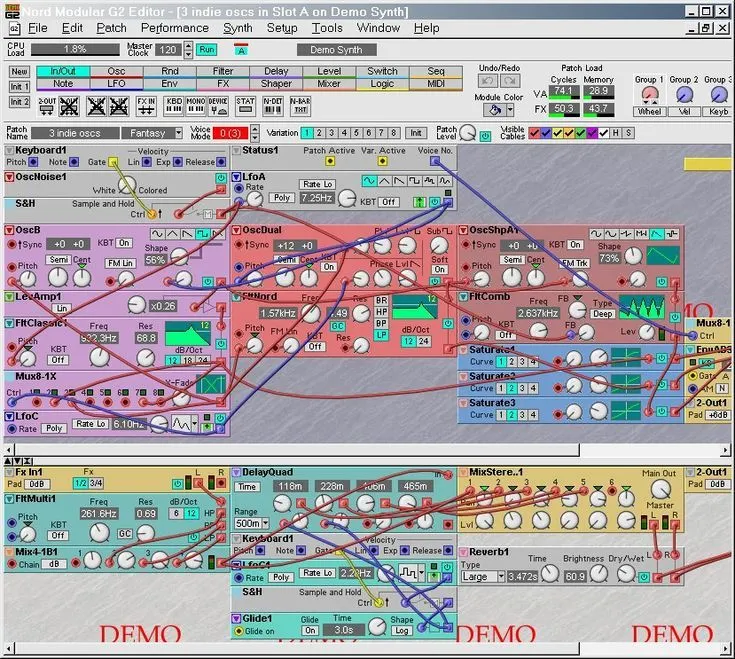Click the Patch Level knob
This screenshot has height=659, width=735.
coord(467,133)
